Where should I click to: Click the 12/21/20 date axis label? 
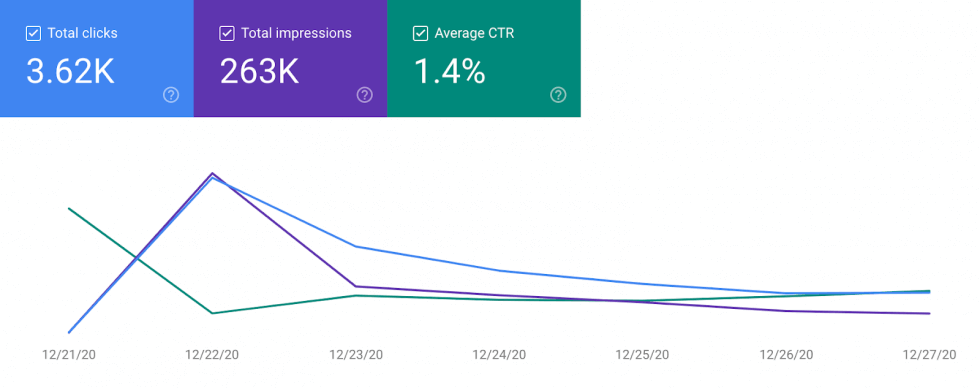pyautogui.click(x=69, y=355)
